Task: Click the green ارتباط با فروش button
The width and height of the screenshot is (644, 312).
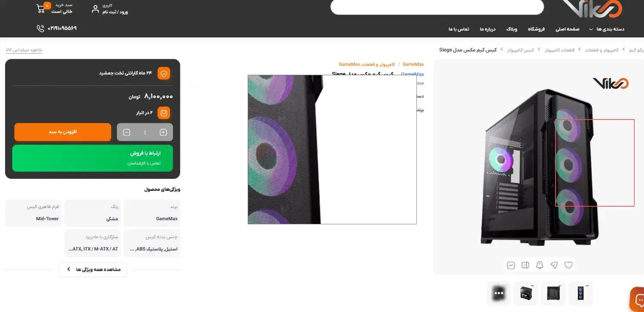Action: click(x=93, y=158)
